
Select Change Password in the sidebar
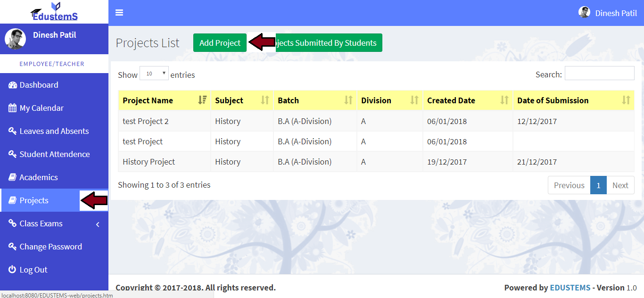tap(50, 247)
